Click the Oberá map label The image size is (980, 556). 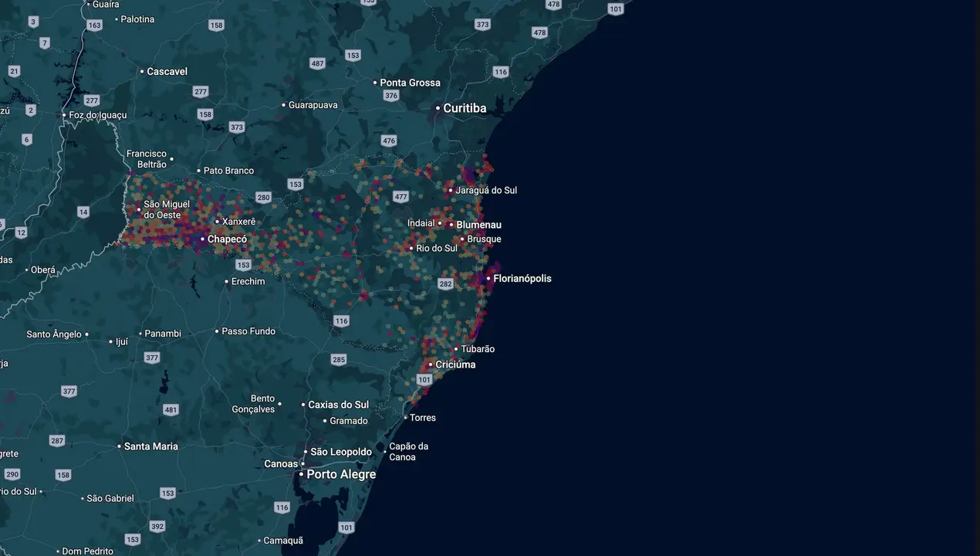(43, 270)
